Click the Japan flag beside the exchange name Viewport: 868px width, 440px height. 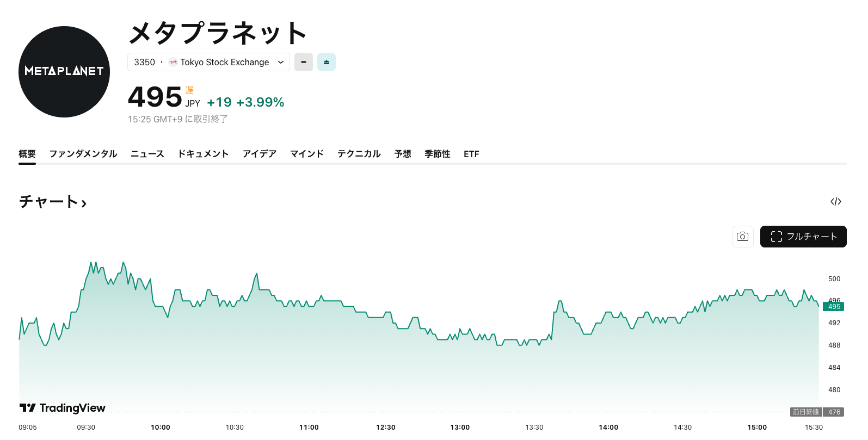tap(173, 62)
